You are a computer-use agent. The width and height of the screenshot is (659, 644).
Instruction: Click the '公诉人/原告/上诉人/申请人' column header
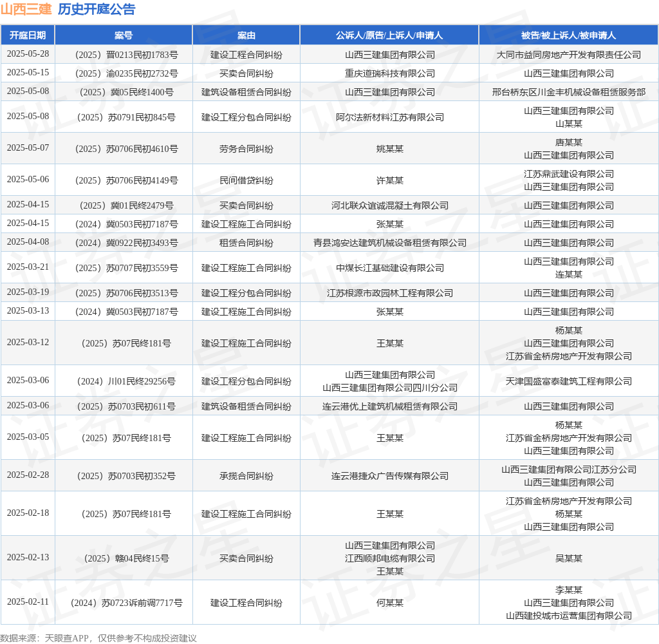[389, 35]
